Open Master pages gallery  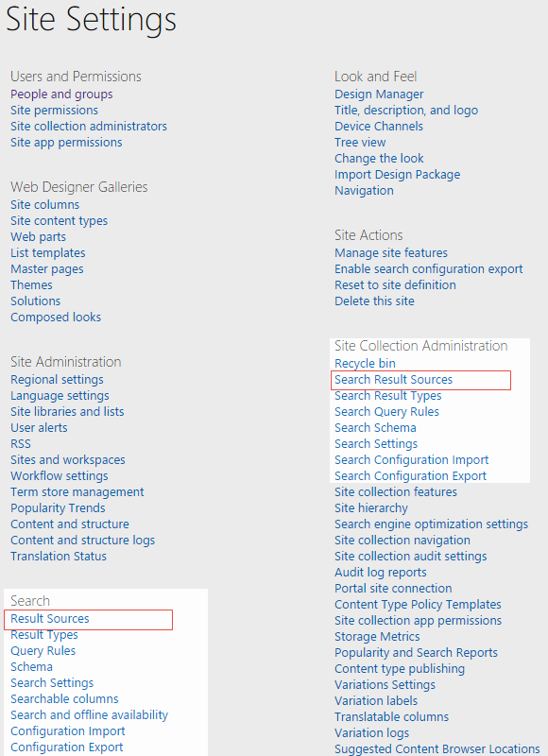click(46, 268)
